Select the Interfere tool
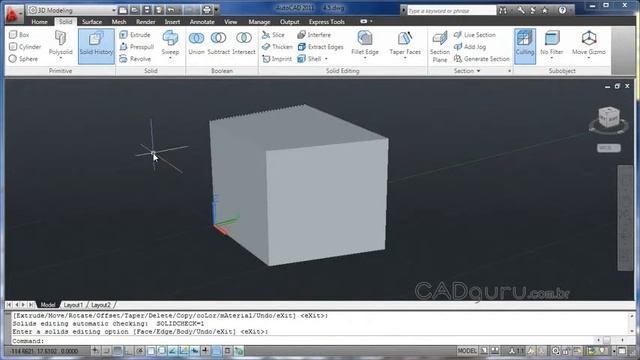The width and height of the screenshot is (640, 360). click(x=314, y=35)
